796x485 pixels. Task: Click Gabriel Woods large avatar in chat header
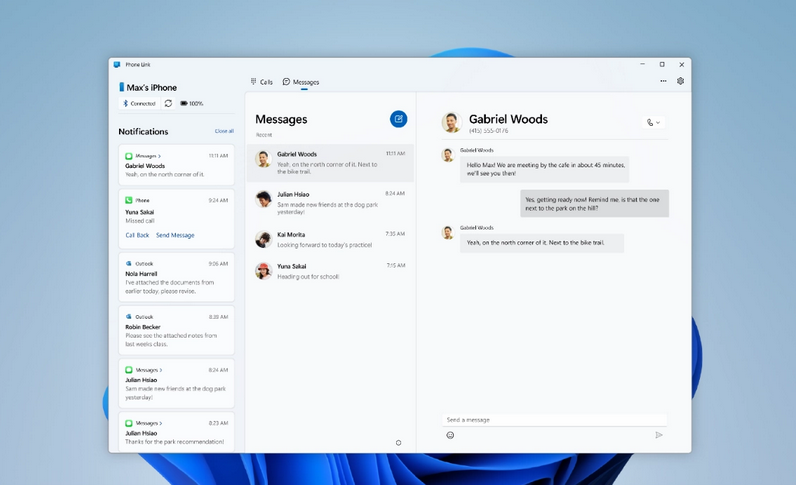(451, 122)
